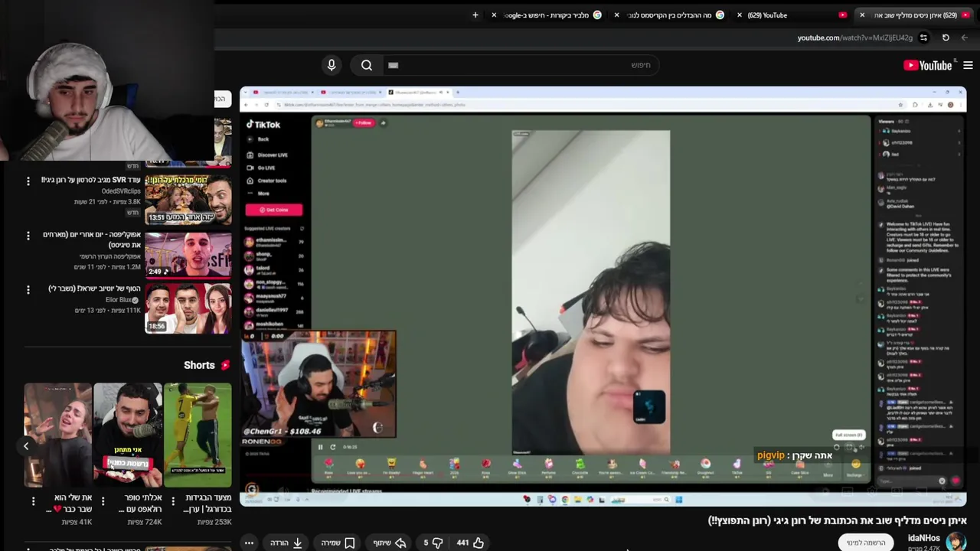The image size is (980, 551).
Task: Click the previous arrow in Shorts shelf
Action: coord(26,446)
